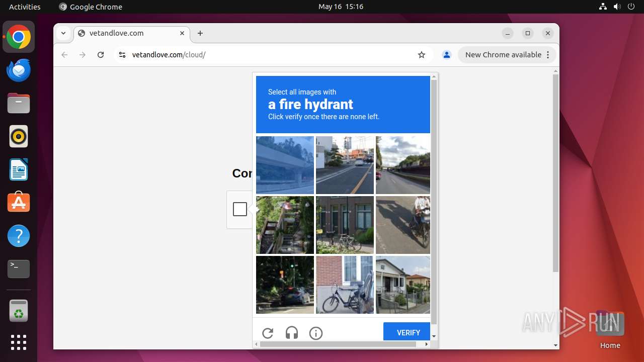
Task: Minimize the Chrome window
Action: pyautogui.click(x=508, y=33)
